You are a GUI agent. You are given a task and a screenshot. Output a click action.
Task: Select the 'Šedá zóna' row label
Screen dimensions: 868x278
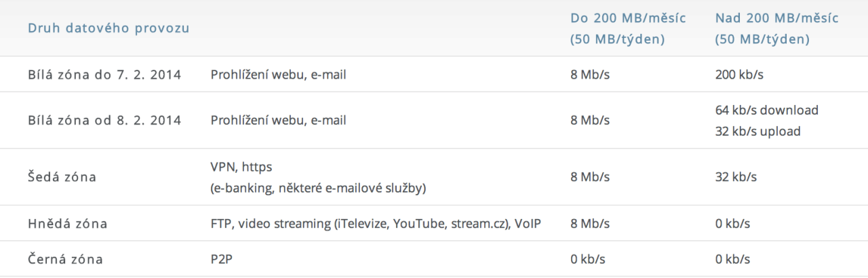pyautogui.click(x=62, y=178)
